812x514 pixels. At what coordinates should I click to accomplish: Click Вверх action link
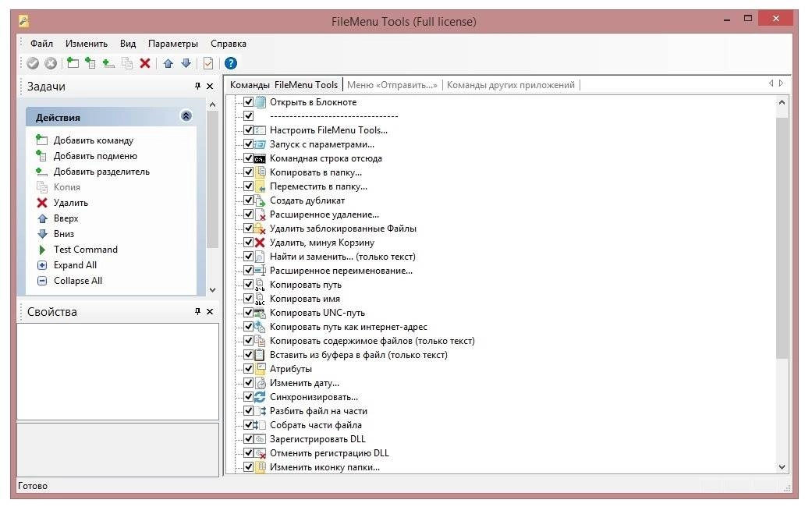click(x=66, y=218)
